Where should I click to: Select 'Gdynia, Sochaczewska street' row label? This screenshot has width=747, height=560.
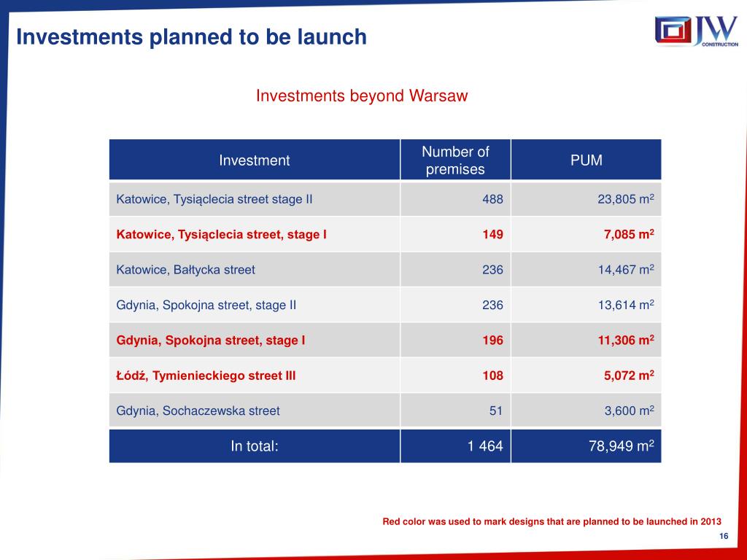198,411
